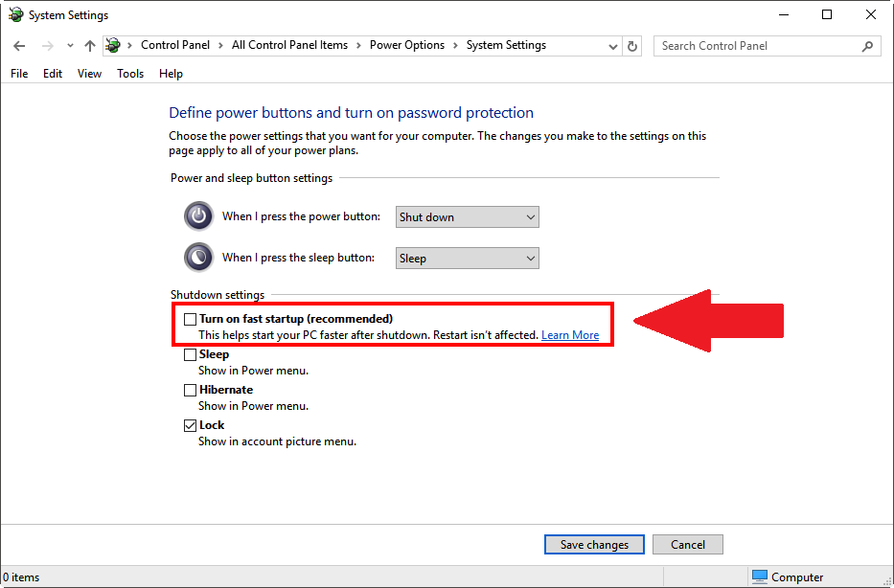This screenshot has height=588, width=894.
Task: Click the back navigation arrow
Action: point(19,46)
